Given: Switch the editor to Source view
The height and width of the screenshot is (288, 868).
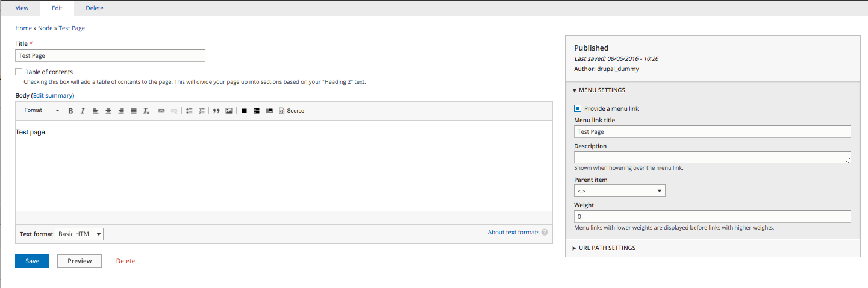Looking at the screenshot, I should (x=292, y=111).
